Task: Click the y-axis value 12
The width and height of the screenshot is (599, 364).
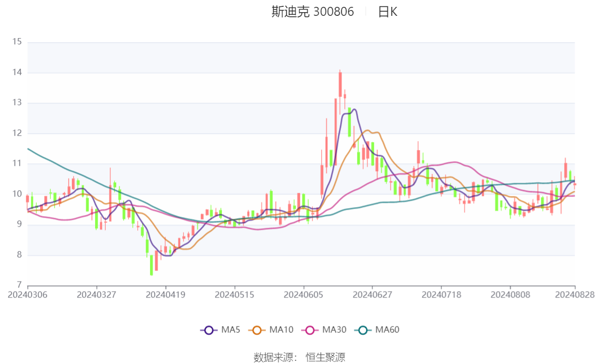Action: click(17, 133)
